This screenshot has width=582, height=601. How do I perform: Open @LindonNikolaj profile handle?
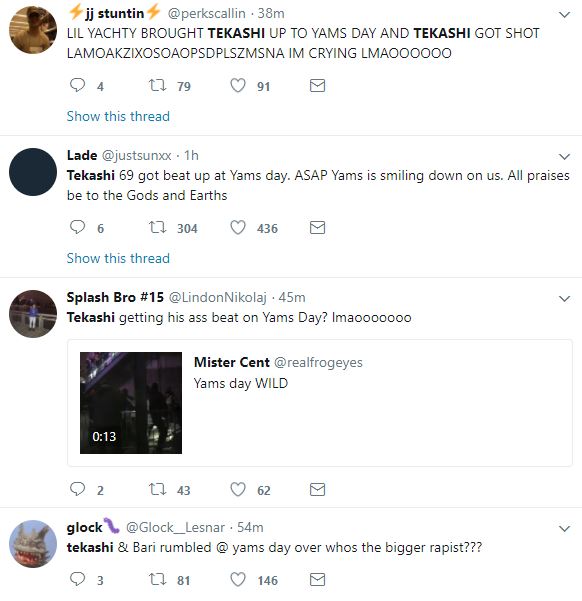218,297
